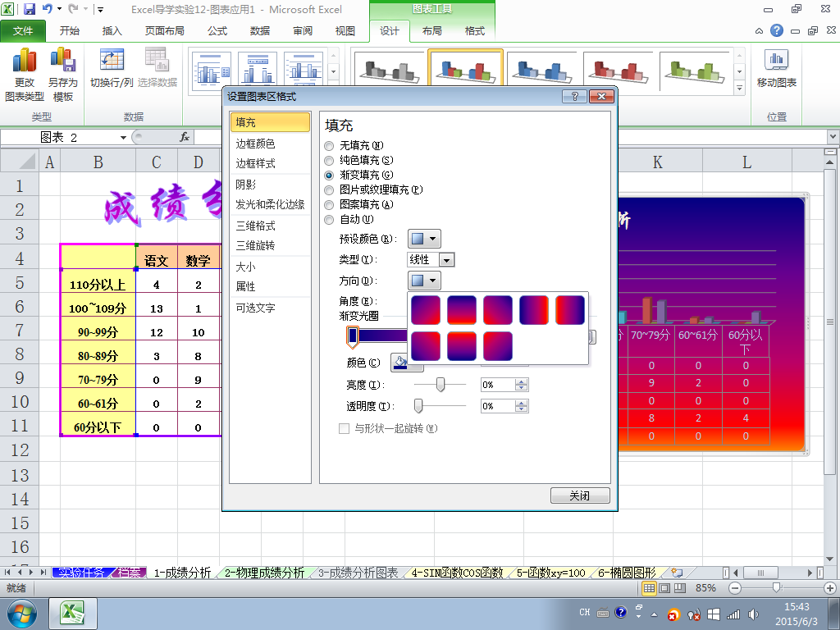Screen dimensions: 840x630
Task: Pick fourth gradient direction swatch in top row
Action: coord(533,310)
